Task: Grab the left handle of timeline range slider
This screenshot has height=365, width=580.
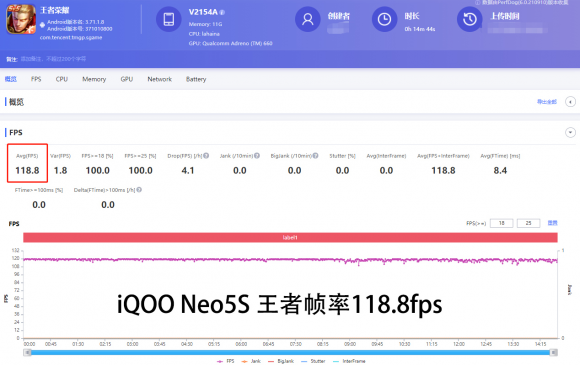Action: coord(27,353)
